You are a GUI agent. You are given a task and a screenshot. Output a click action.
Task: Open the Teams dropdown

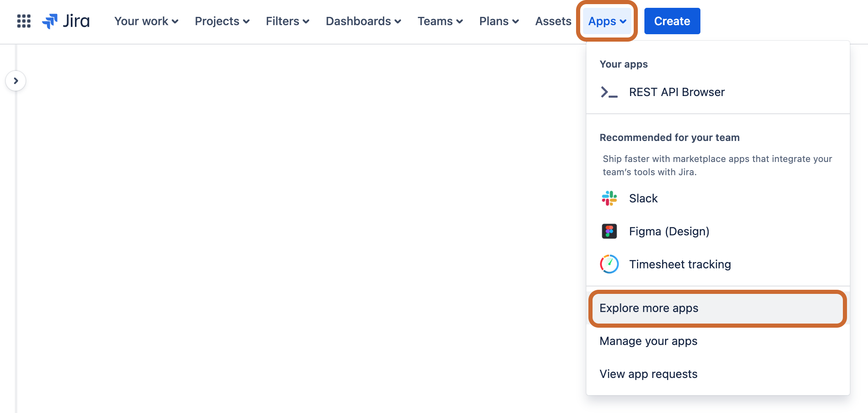(440, 21)
